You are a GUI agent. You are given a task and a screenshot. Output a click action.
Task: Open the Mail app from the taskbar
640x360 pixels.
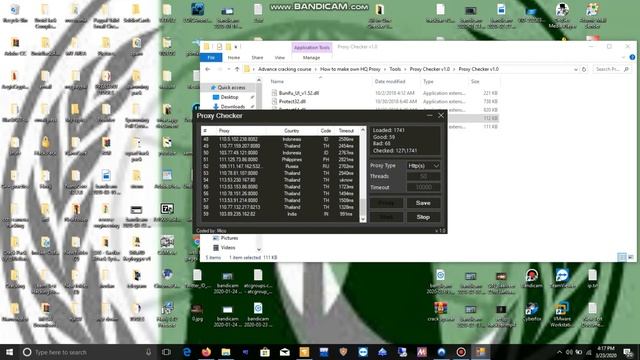284,352
